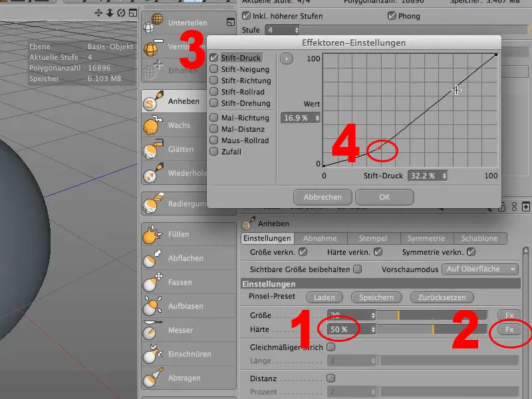Enable the Stift-Richtung checkbox

pyautogui.click(x=213, y=80)
